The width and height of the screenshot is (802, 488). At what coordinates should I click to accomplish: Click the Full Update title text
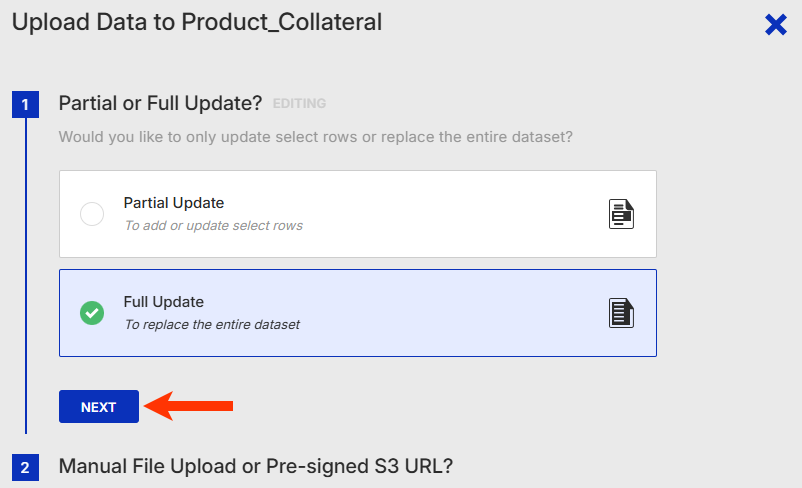coord(164,302)
